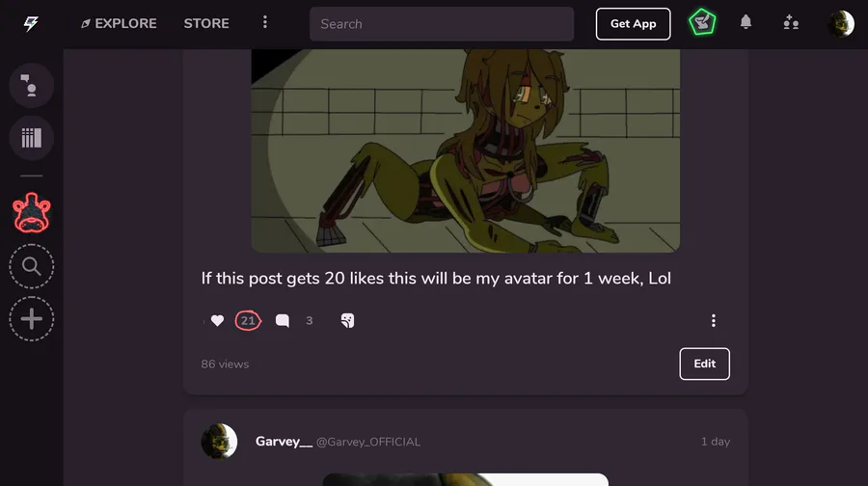
Task: Open the notifications bell
Action: click(x=746, y=22)
